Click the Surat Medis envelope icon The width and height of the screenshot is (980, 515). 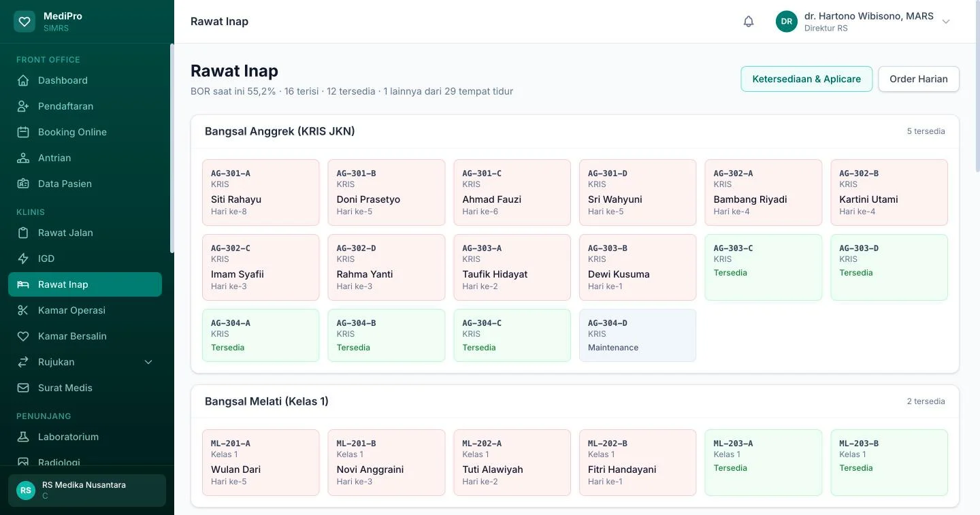23,388
